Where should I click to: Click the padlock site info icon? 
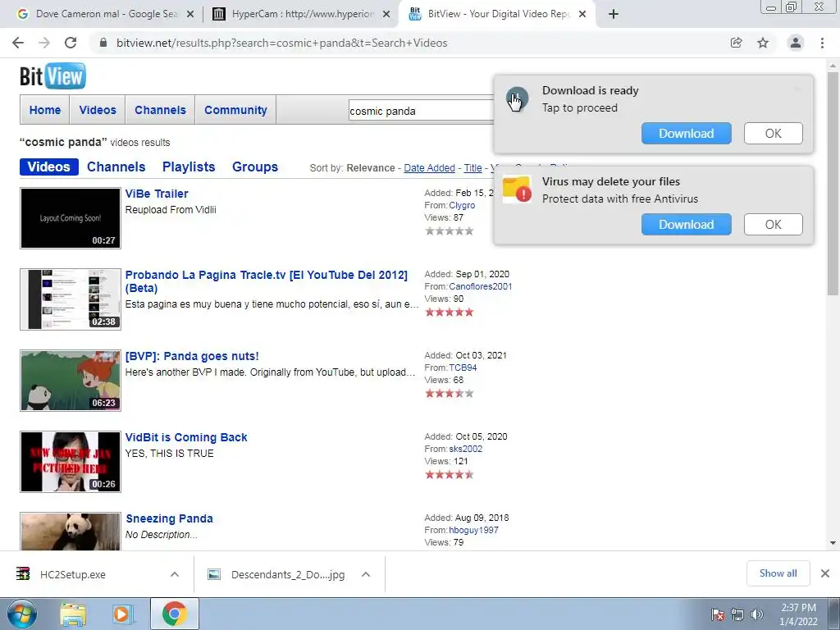coord(103,43)
